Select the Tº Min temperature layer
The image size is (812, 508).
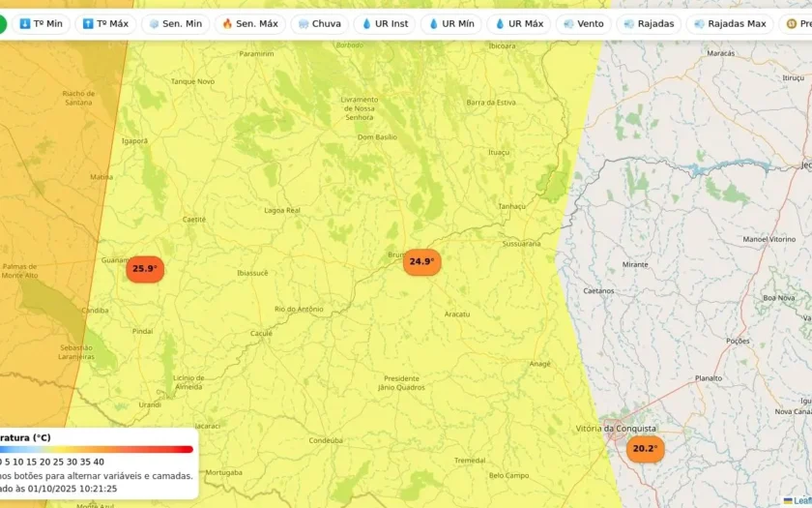[41, 24]
